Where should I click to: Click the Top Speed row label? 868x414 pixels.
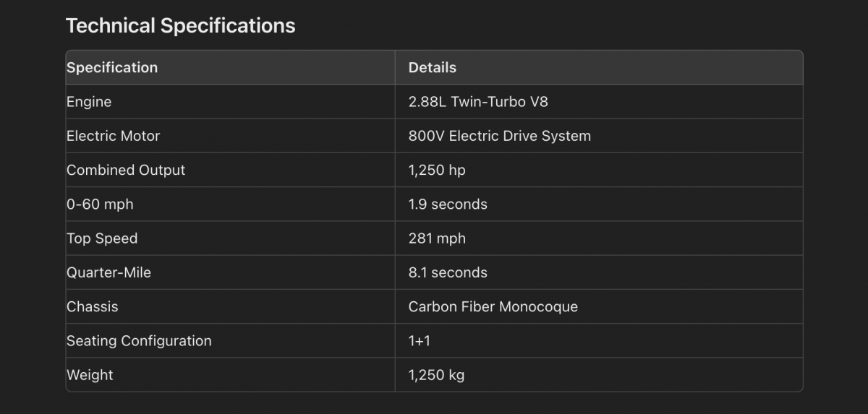pos(102,238)
